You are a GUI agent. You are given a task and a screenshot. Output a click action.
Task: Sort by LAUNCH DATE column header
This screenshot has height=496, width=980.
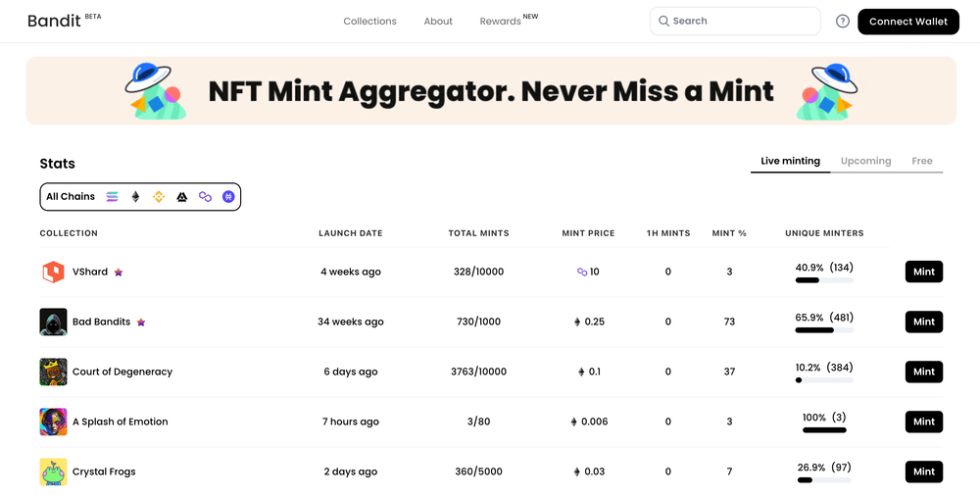(351, 233)
